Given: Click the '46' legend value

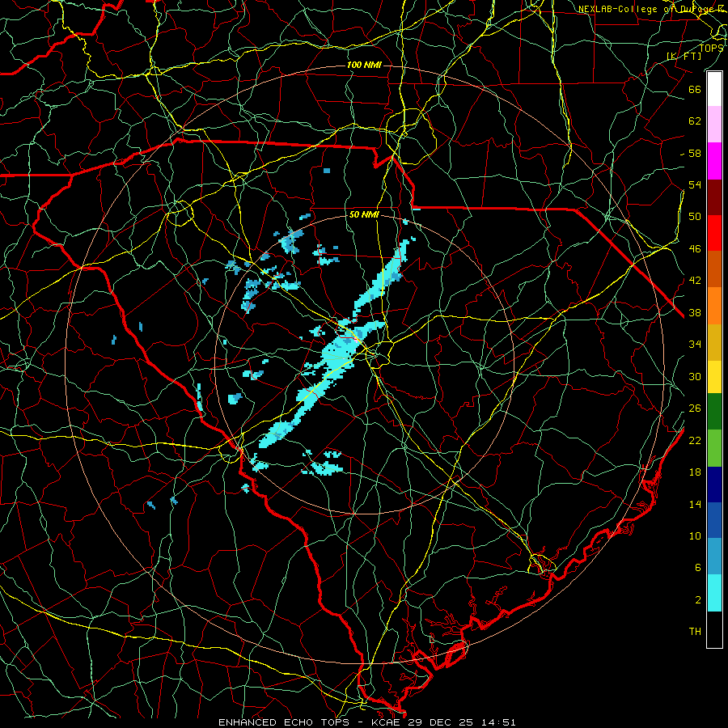Looking at the screenshot, I should (x=695, y=249).
